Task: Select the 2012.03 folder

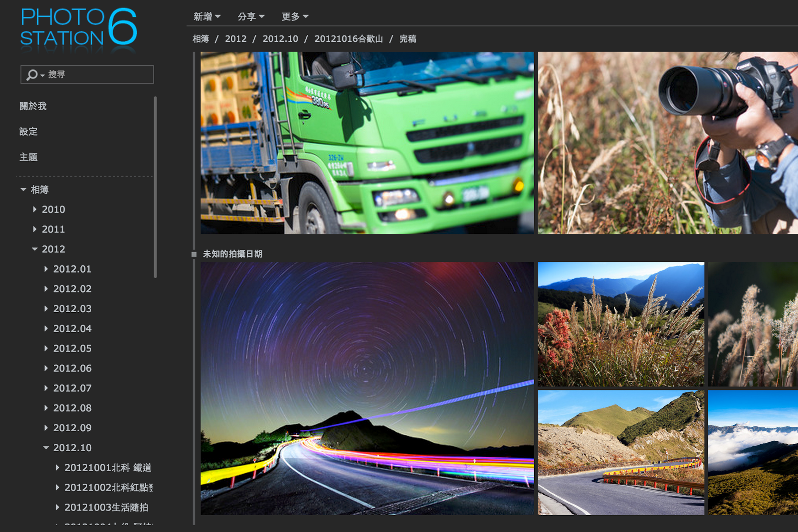Action: coord(72,309)
